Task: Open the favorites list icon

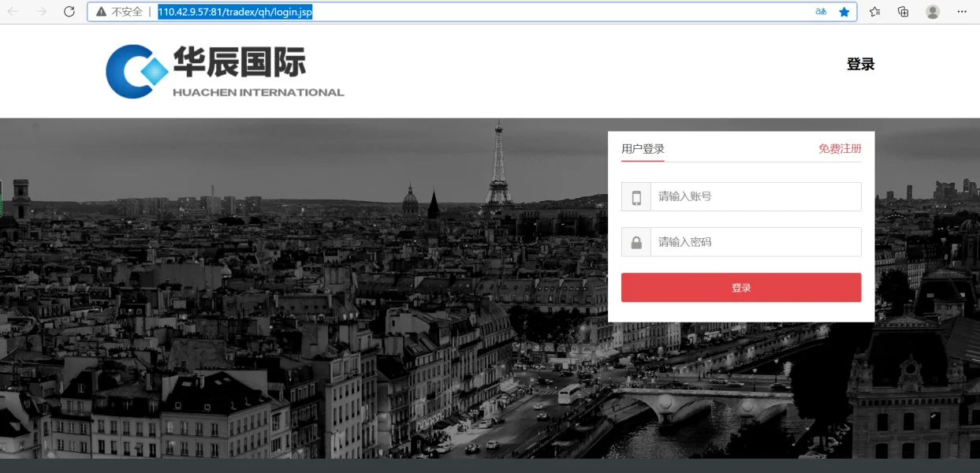Action: pos(875,12)
